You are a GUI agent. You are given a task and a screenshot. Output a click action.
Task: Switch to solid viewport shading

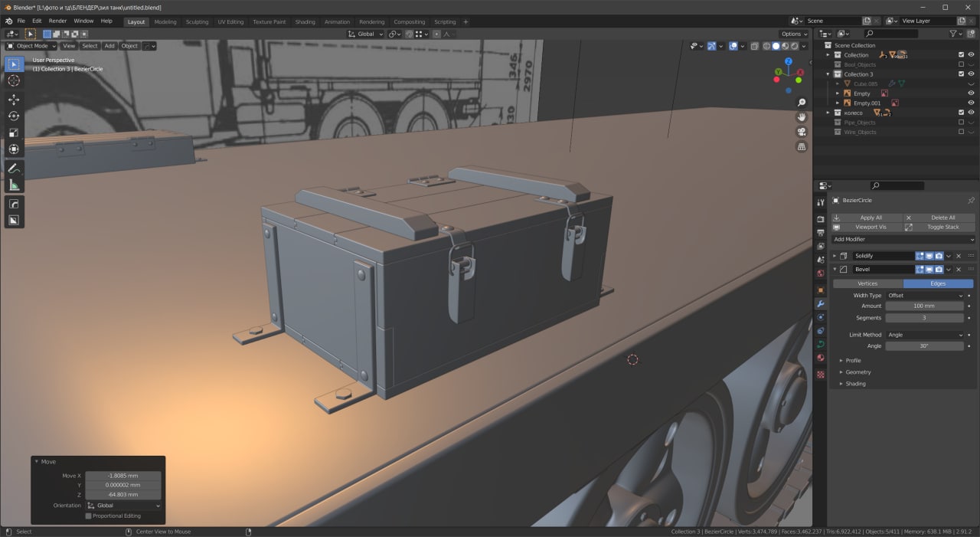[776, 46]
